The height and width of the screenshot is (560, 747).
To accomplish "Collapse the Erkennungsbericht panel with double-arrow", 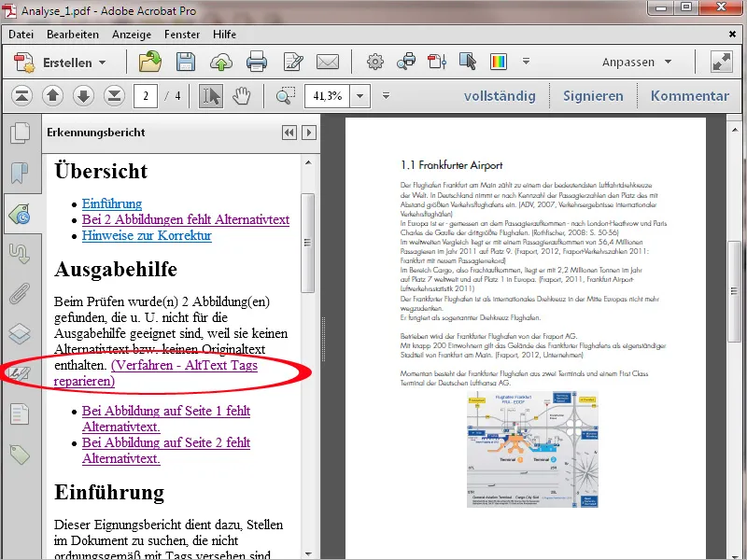I will 289,133.
